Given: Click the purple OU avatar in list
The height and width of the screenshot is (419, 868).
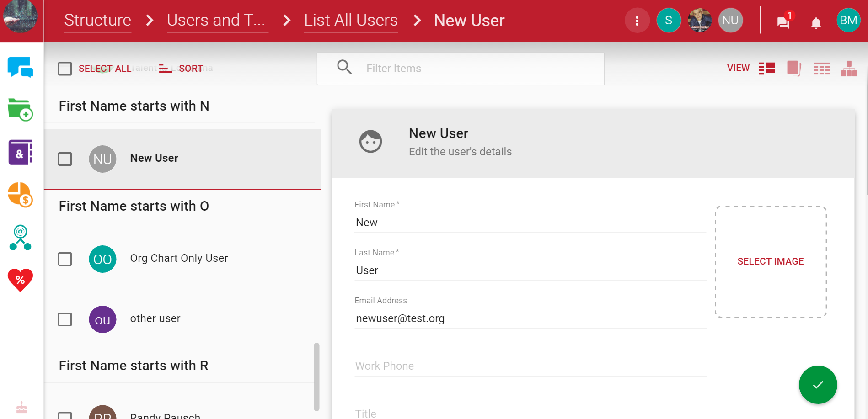Looking at the screenshot, I should [x=102, y=319].
